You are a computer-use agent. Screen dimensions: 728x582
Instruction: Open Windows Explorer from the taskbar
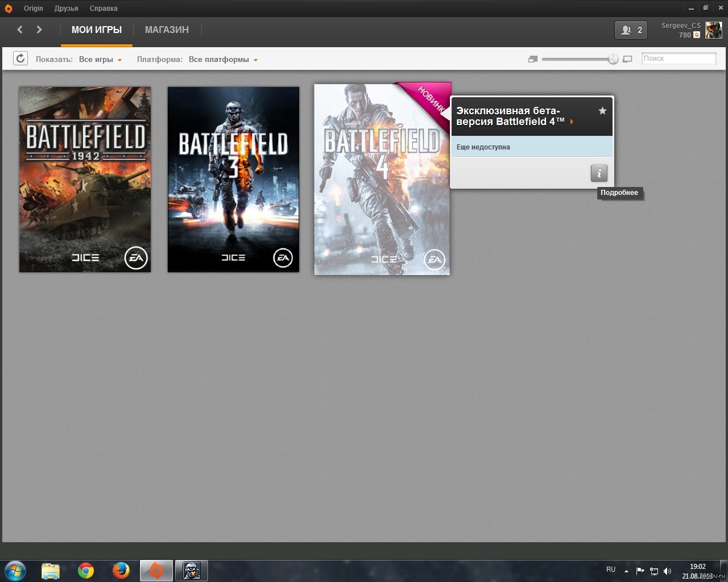[x=51, y=571]
